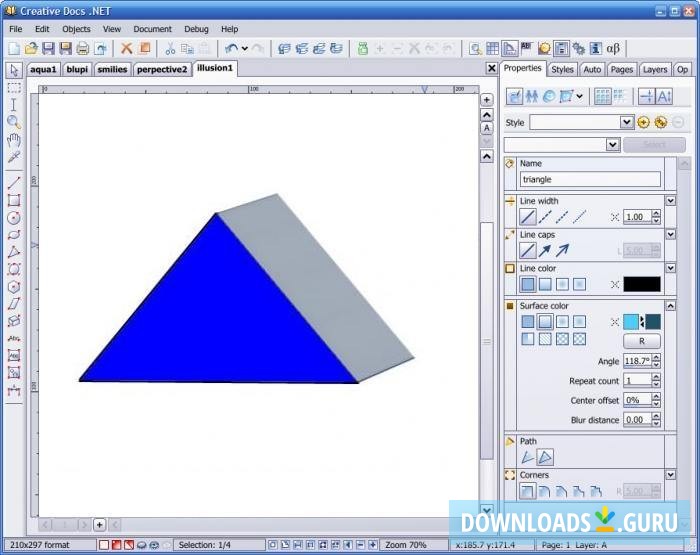Viewport: 700px width, 555px height.
Task: Activate the Zoom magnifier tool
Action: 14,122
